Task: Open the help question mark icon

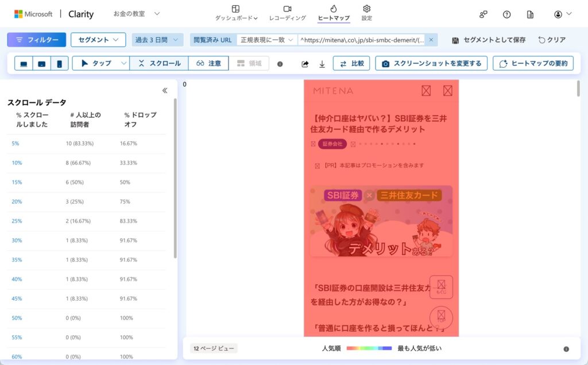Action: [x=506, y=14]
